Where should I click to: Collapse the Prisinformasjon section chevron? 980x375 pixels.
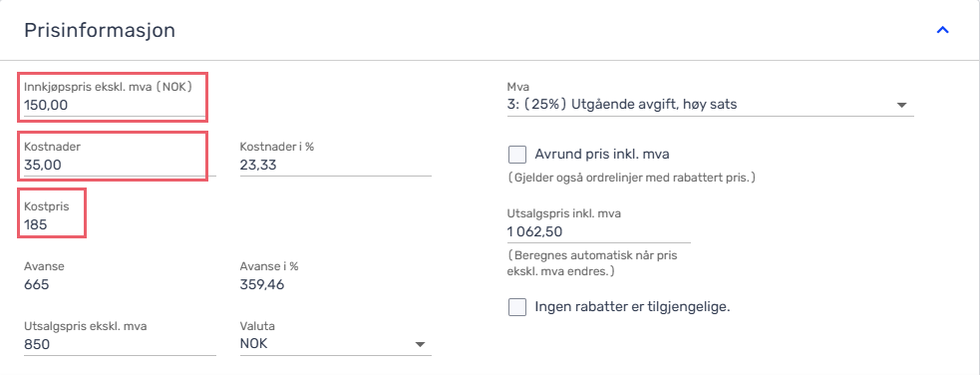point(942,30)
